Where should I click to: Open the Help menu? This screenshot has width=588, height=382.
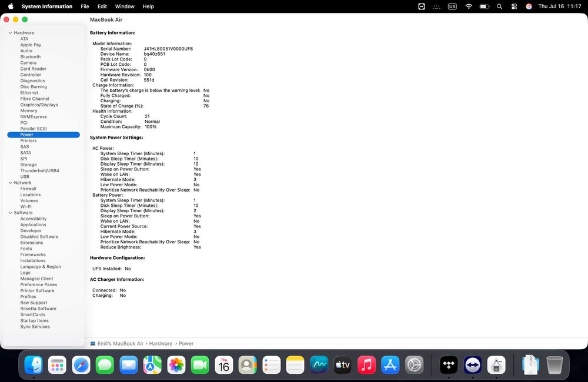point(148,6)
